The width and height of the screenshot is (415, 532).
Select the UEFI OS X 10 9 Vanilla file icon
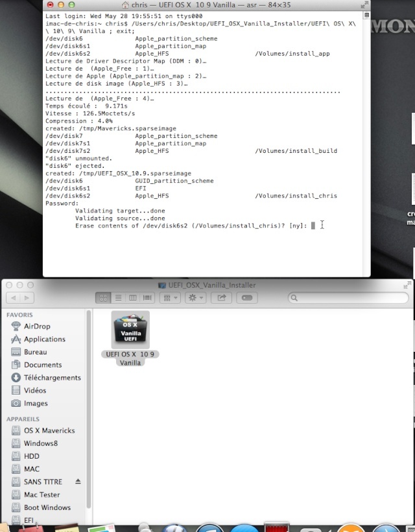130,330
